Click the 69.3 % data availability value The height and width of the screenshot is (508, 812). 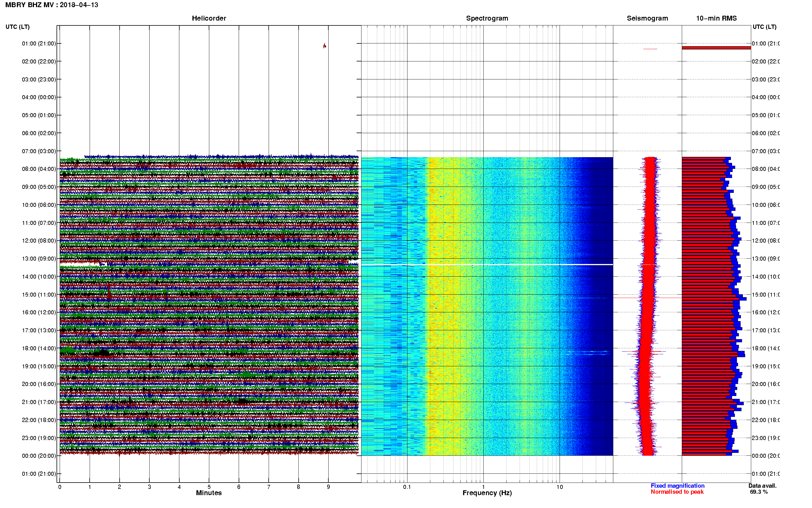click(x=759, y=492)
